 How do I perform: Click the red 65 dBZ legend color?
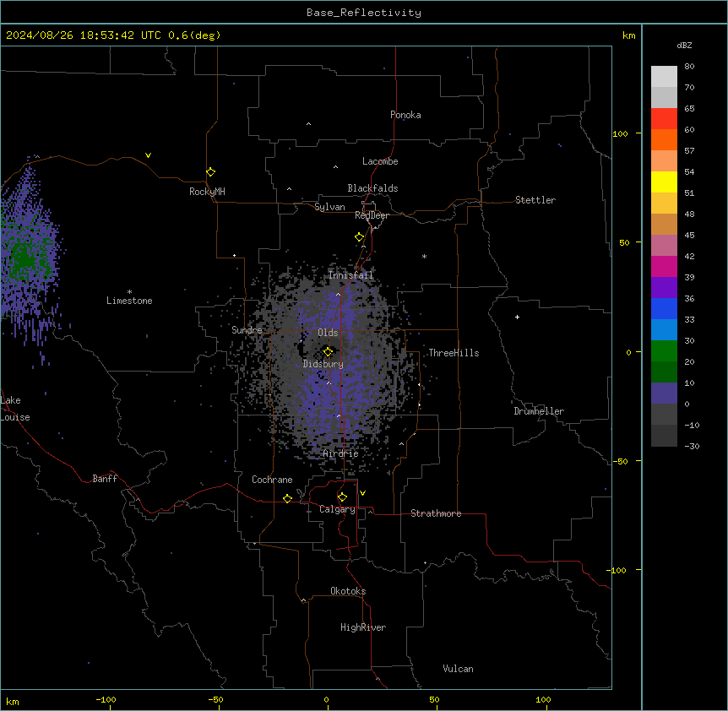click(664, 119)
